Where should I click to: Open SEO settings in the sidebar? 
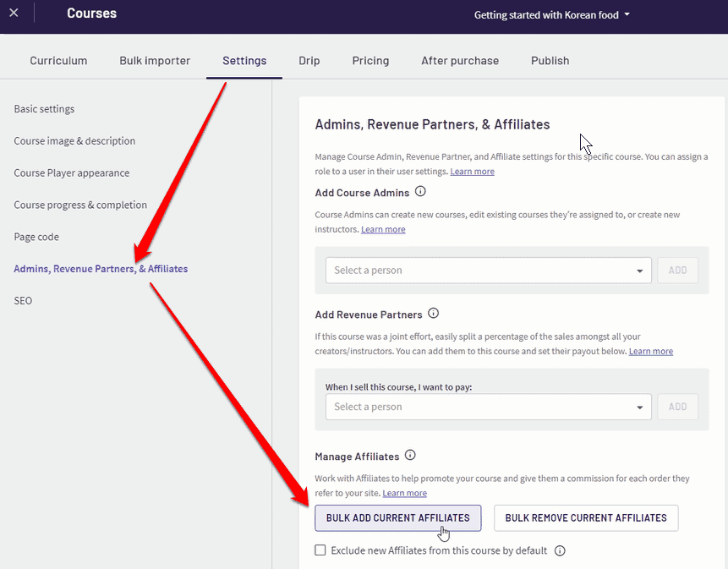(23, 301)
